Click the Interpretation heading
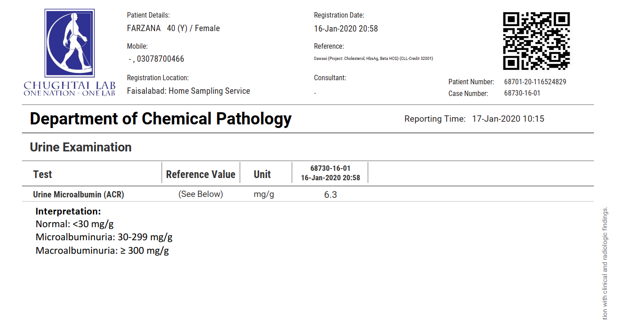644x320 pixels. (68, 211)
